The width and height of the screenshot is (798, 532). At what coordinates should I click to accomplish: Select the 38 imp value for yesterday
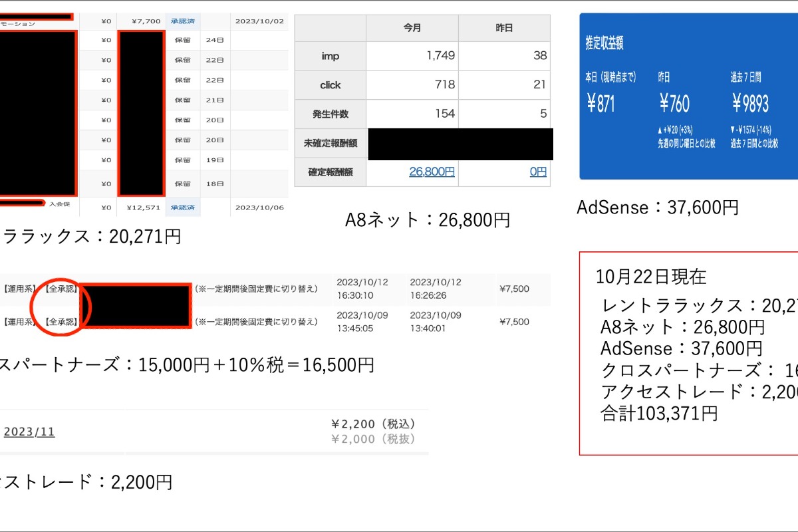[x=540, y=56]
